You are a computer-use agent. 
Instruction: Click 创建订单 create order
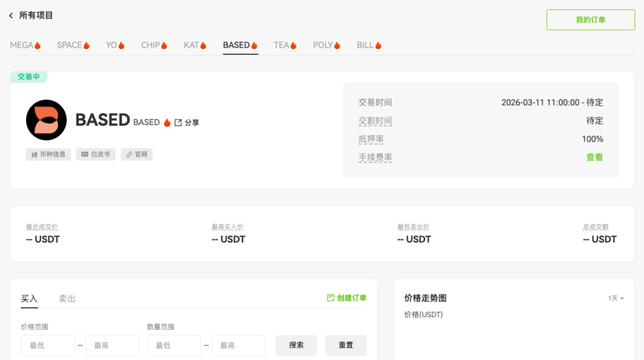tap(347, 298)
